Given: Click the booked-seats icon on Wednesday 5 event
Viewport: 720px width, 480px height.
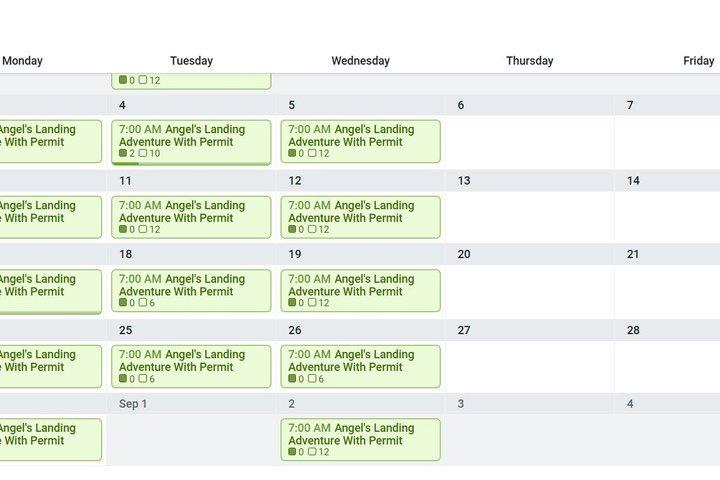Looking at the screenshot, I should (292, 153).
